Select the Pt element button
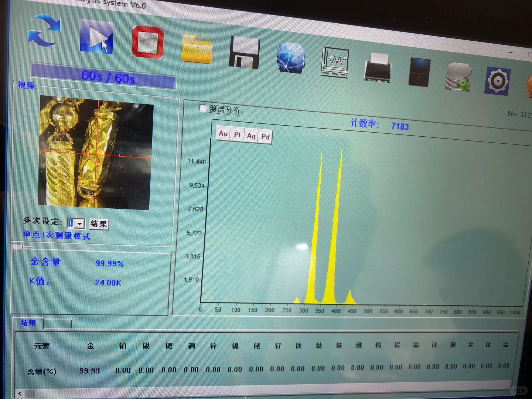Image resolution: width=532 pixels, height=399 pixels. coord(237,135)
